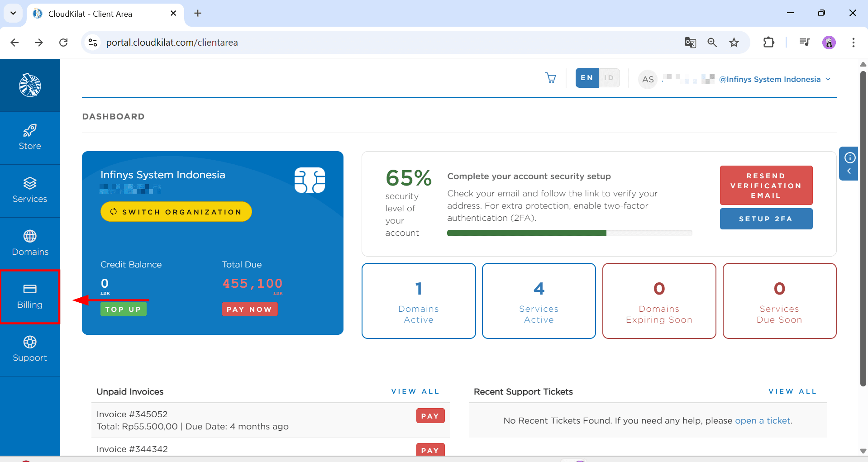The height and width of the screenshot is (462, 868).
Task: Click the CloudKilat logo
Action: tap(29, 85)
